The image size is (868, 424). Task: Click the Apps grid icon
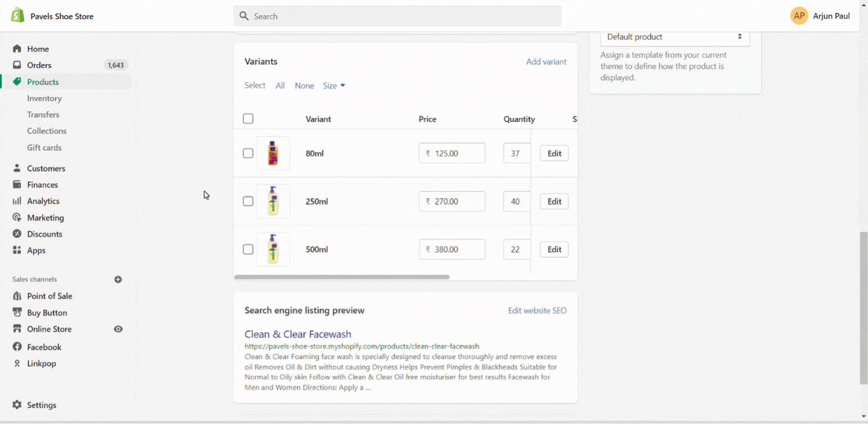coord(17,250)
